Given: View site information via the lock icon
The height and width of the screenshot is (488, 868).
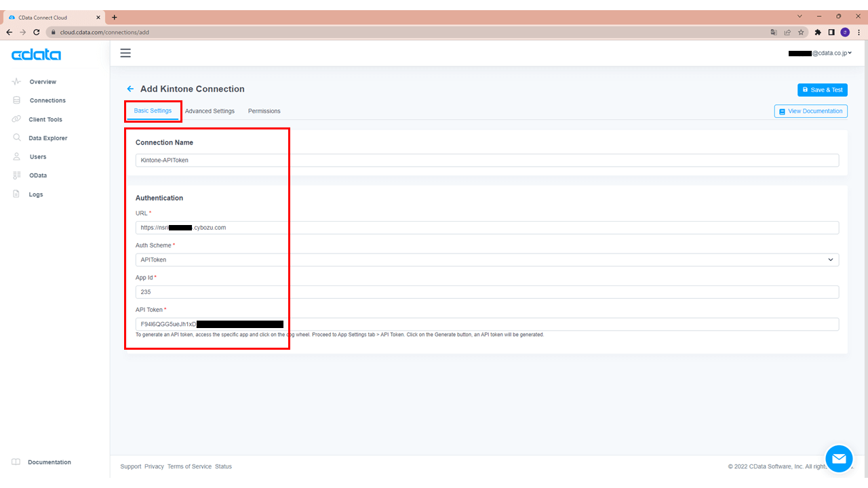Looking at the screenshot, I should (x=53, y=32).
